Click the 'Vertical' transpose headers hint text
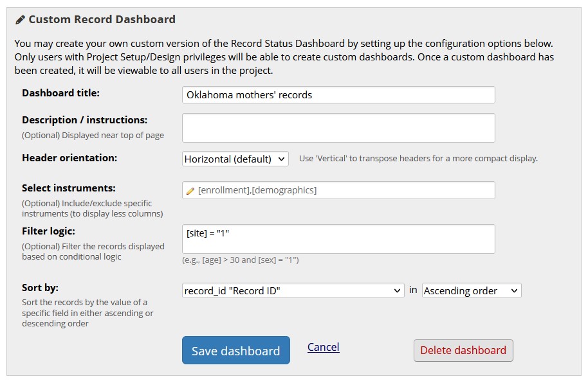Viewport: 588px width, 381px height. pos(418,159)
